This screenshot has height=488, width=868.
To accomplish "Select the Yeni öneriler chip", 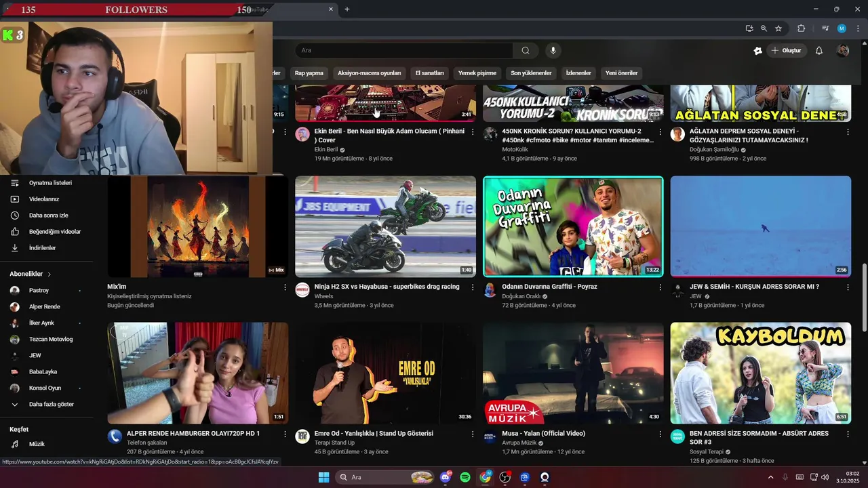I will click(622, 73).
